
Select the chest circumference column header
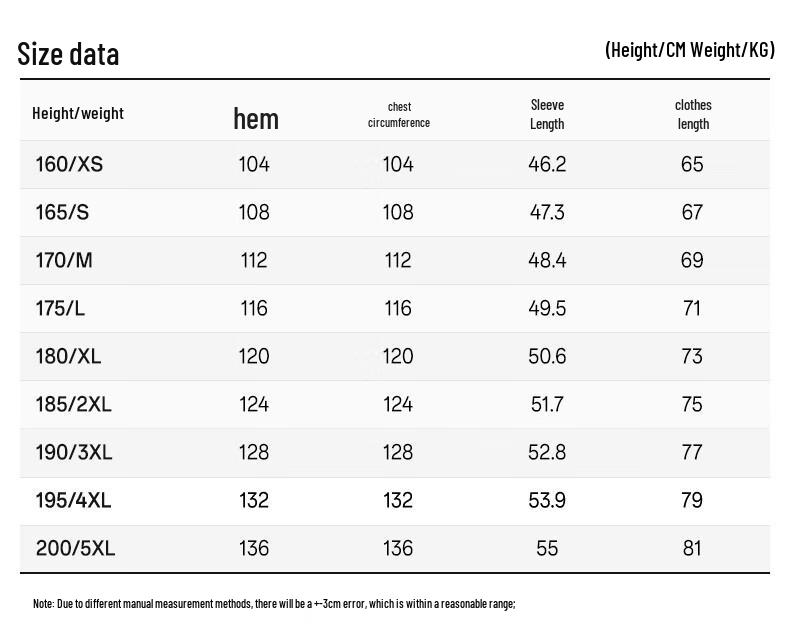coord(399,115)
